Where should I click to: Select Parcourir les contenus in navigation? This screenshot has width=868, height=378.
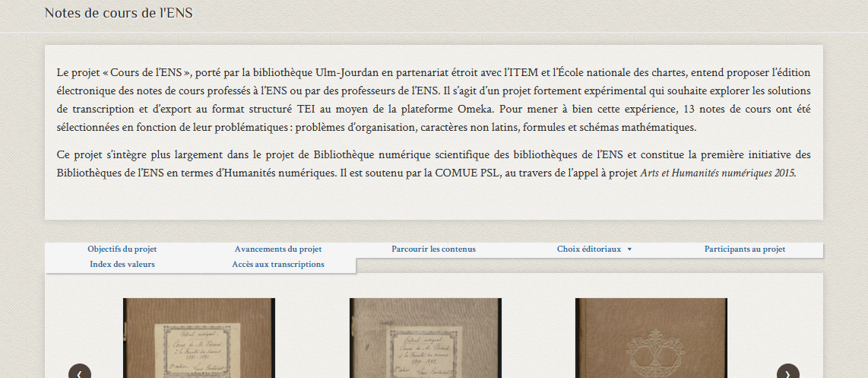(433, 249)
